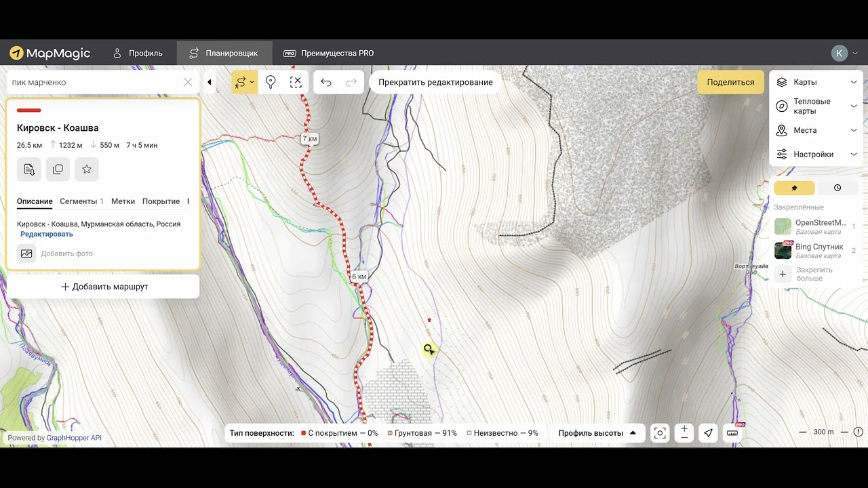Open the Профиль tab

[x=138, y=53]
